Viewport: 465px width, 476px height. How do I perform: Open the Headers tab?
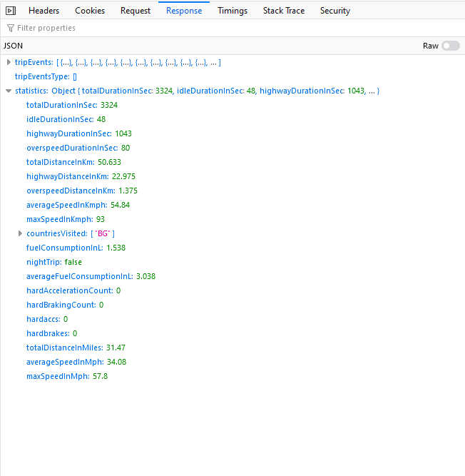click(x=44, y=11)
